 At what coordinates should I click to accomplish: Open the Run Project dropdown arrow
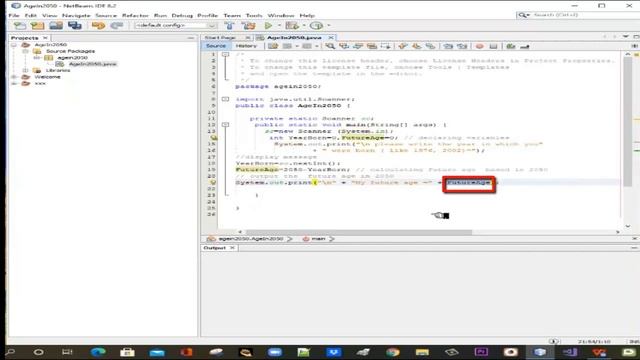279,26
